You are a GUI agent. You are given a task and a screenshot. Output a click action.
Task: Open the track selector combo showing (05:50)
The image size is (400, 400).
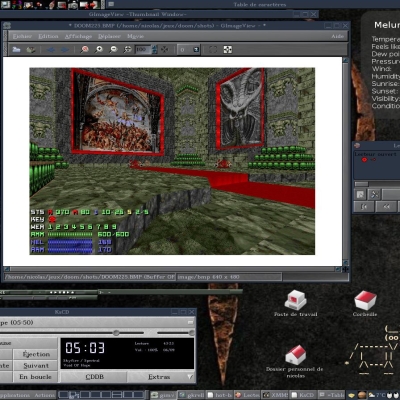point(97,322)
